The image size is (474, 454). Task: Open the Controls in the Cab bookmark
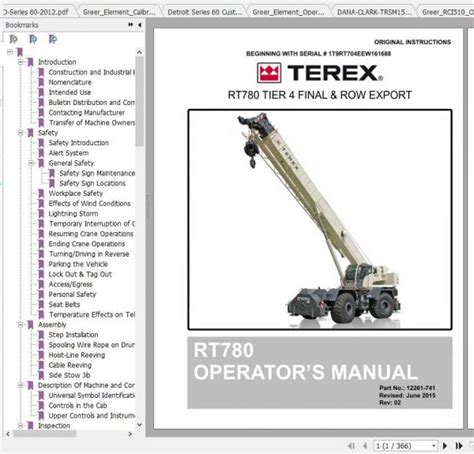[78, 405]
